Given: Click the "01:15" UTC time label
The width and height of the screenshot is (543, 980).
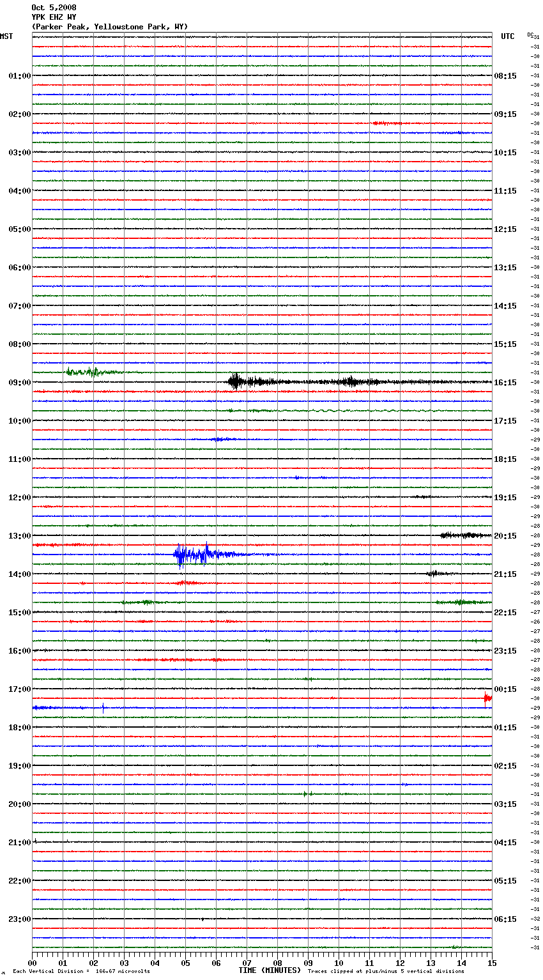Looking at the screenshot, I should pyautogui.click(x=505, y=728).
